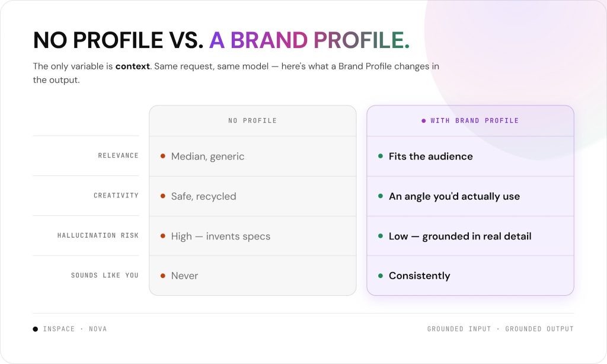Click the bold word context in subtitle
Viewport: 607px width, 364px height.
click(x=132, y=66)
